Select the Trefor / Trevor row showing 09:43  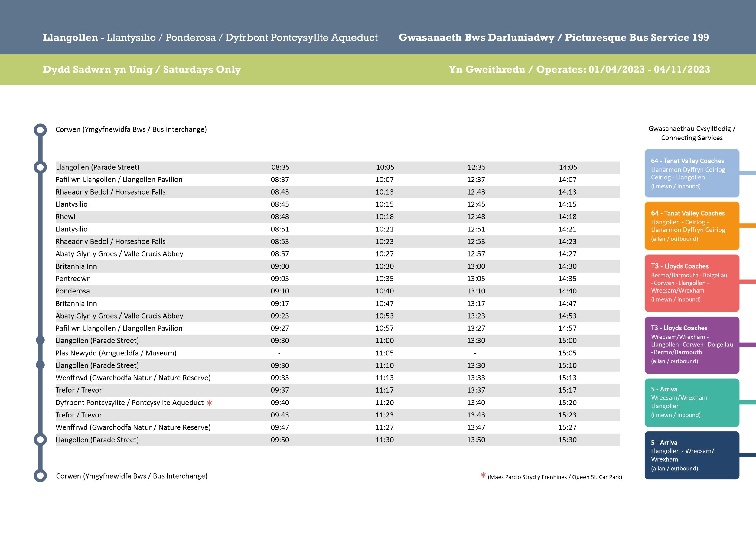click(337, 415)
